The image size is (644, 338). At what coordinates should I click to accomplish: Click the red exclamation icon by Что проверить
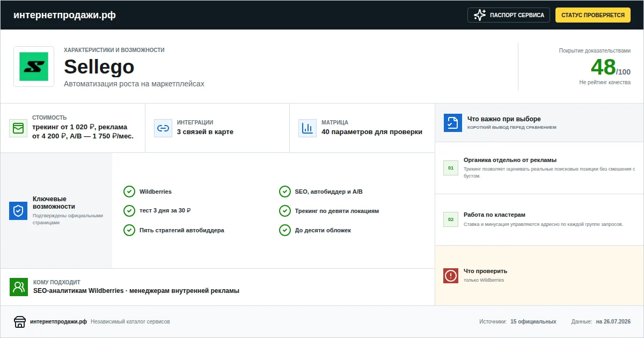(451, 276)
